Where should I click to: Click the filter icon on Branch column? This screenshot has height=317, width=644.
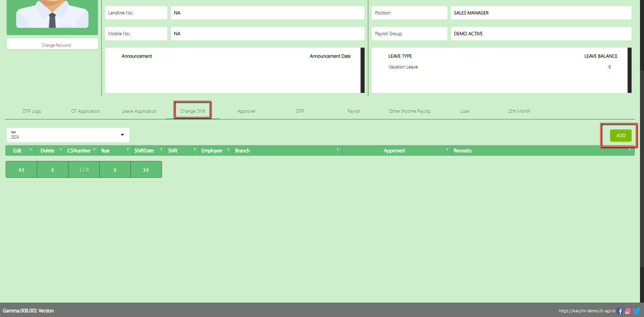pyautogui.click(x=338, y=150)
